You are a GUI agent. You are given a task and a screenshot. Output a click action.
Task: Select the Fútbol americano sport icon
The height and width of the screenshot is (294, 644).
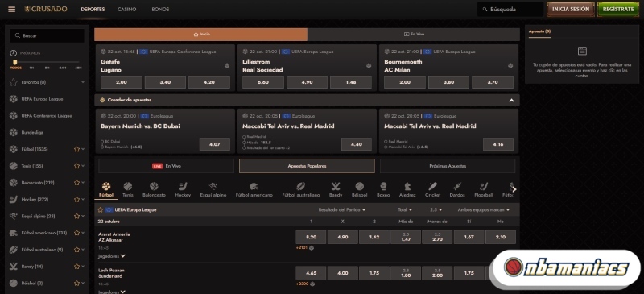(x=254, y=186)
